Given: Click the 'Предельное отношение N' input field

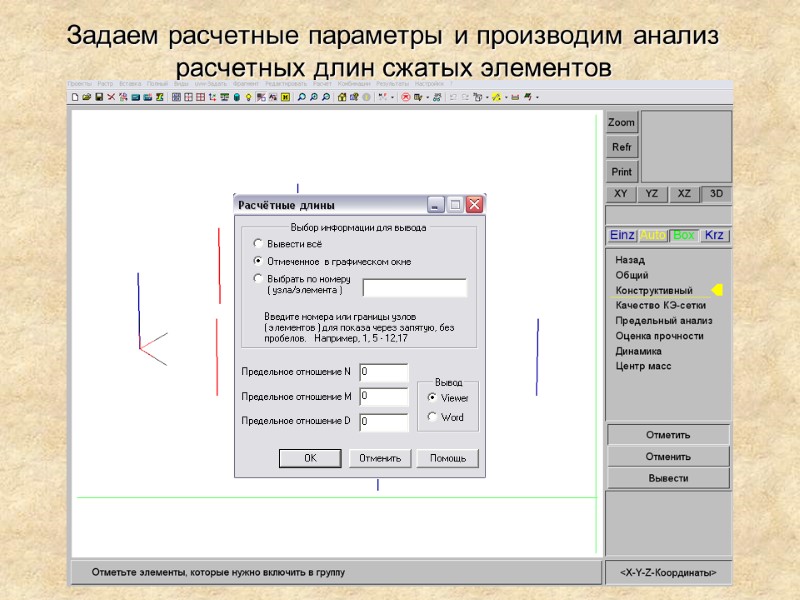Looking at the screenshot, I should (x=384, y=372).
